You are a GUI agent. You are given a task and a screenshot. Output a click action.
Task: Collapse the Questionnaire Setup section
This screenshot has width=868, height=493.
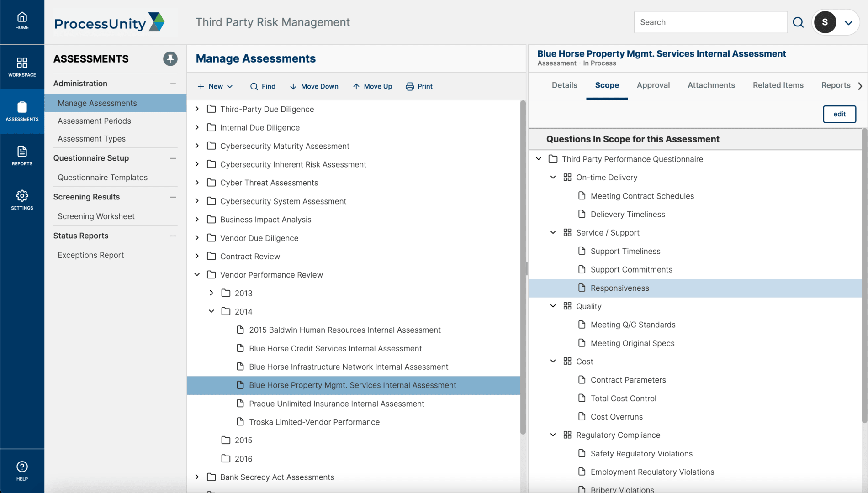pyautogui.click(x=173, y=158)
